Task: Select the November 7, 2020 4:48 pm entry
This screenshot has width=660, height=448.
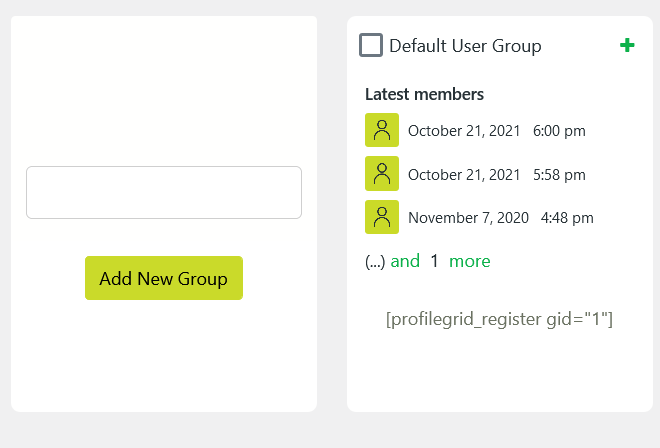Action: [500, 218]
